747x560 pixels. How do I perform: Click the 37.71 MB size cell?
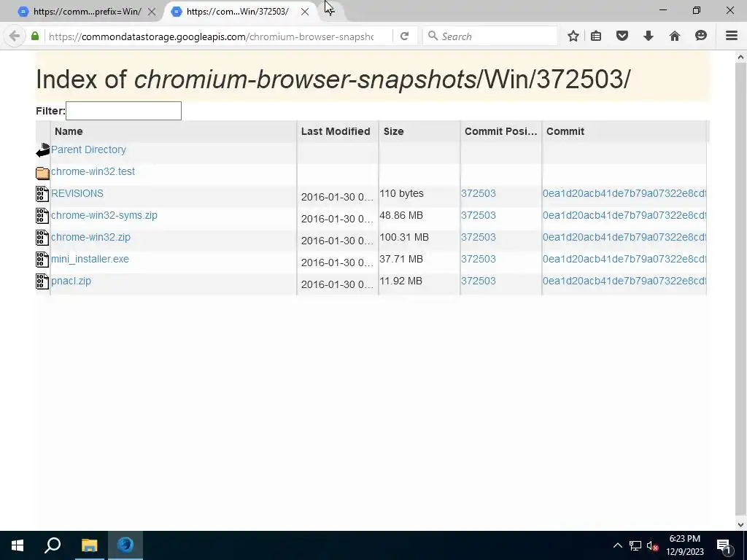tap(401, 259)
